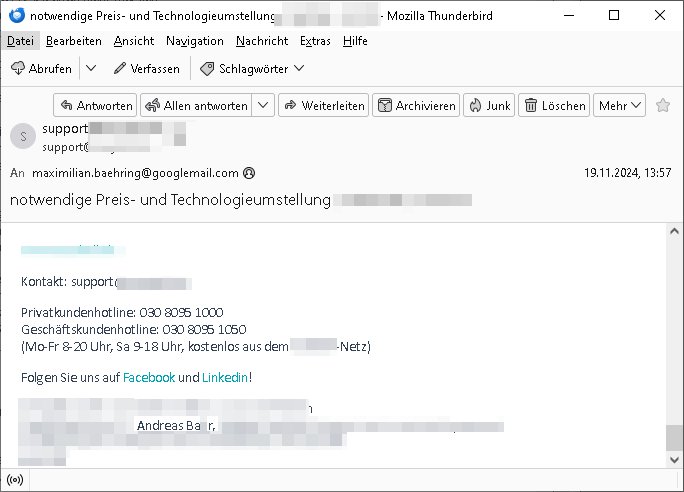Expand the Allen antworten dropdown arrow
Image resolution: width=684 pixels, height=492 pixels.
[x=264, y=105]
